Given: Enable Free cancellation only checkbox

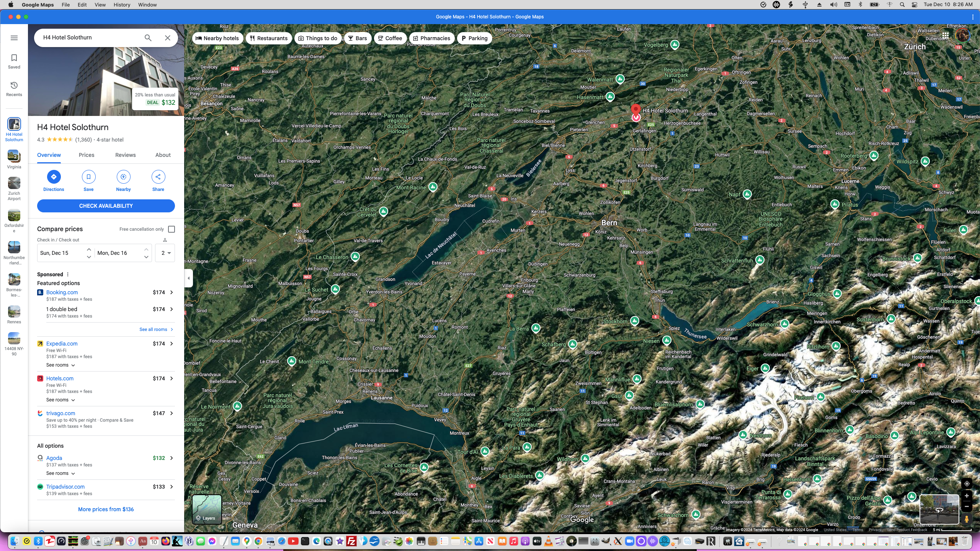Looking at the screenshot, I should click(171, 229).
